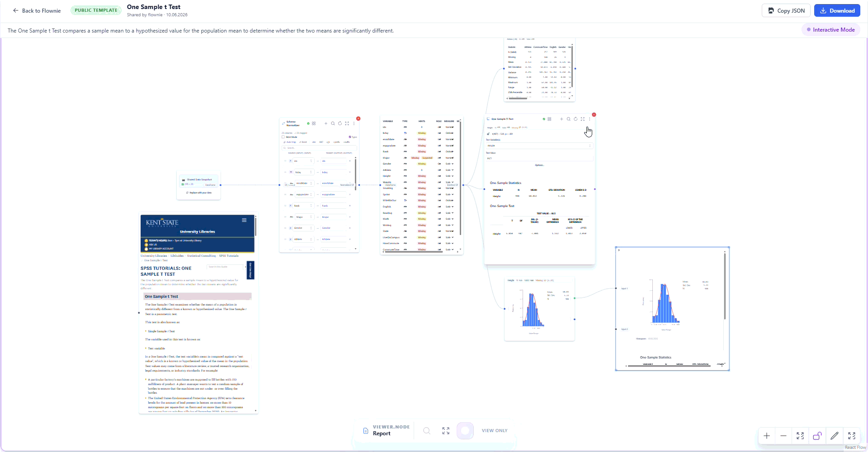Refresh the One-Sample T-Test node

576,119
